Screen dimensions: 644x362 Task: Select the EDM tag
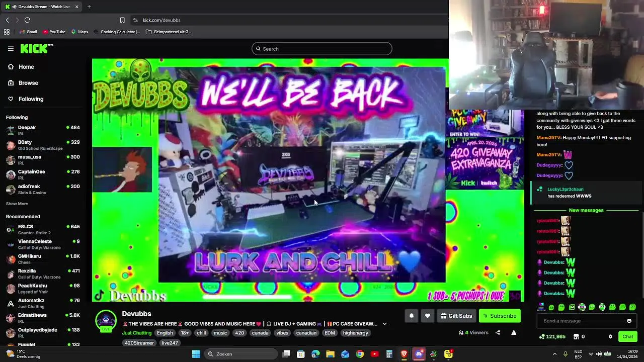330,333
